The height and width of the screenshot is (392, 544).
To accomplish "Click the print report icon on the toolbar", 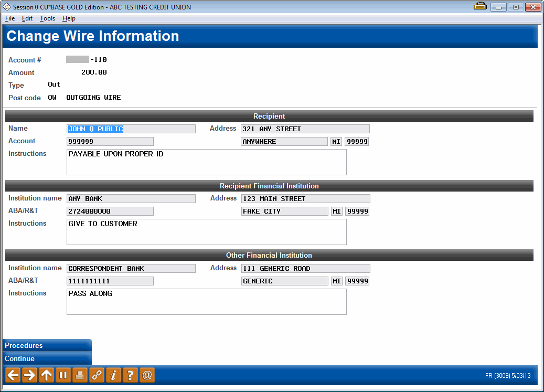I will pos(79,375).
